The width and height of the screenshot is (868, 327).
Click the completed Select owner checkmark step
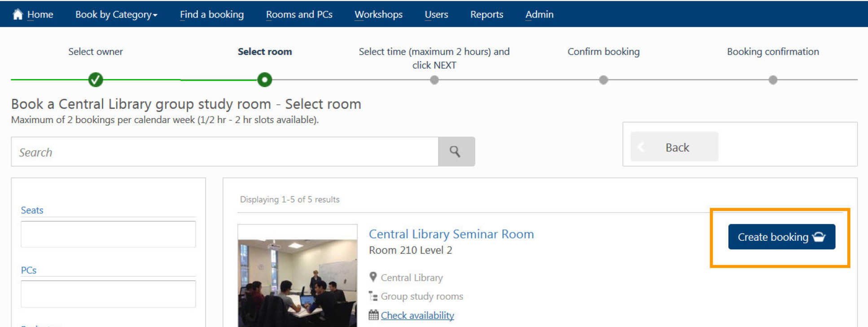pos(96,80)
